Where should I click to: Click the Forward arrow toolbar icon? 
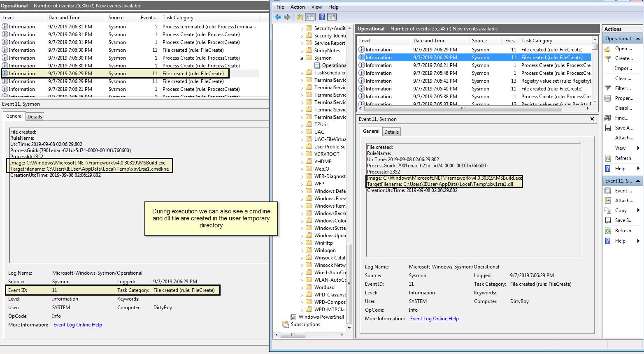(287, 17)
